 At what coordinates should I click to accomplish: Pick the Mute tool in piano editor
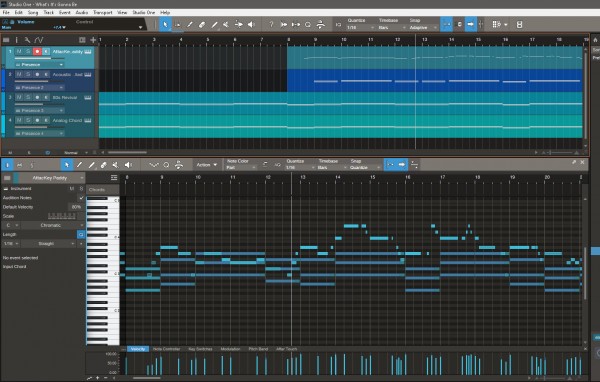coord(115,165)
